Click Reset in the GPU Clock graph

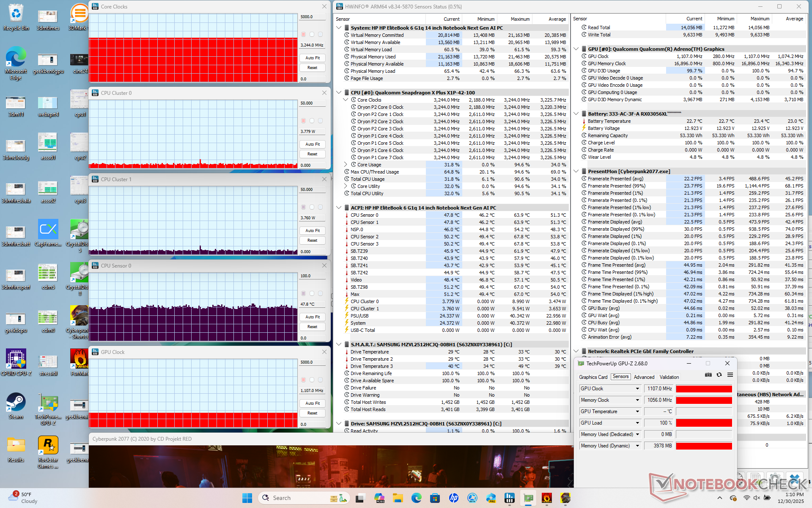[313, 413]
